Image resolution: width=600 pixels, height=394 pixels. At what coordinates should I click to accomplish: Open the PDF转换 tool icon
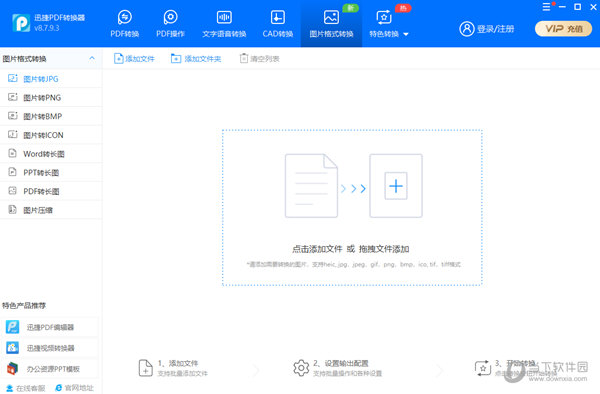click(125, 17)
